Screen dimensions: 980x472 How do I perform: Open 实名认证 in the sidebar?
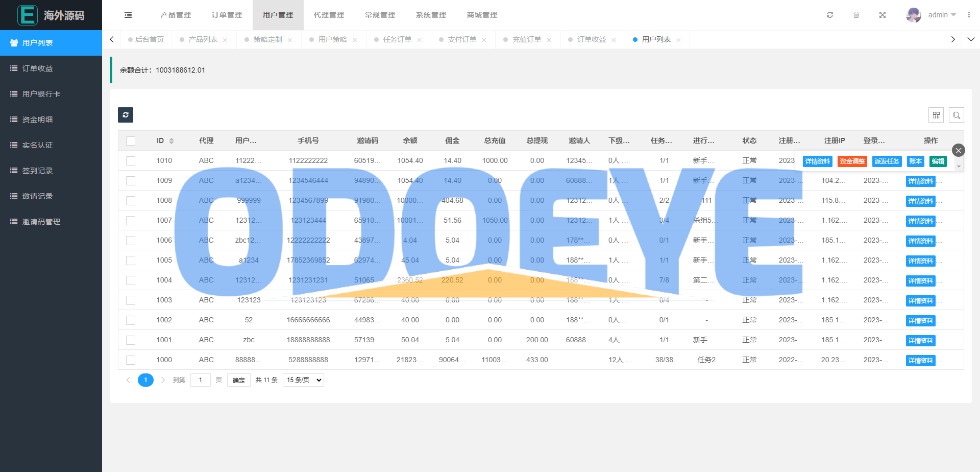point(51,145)
